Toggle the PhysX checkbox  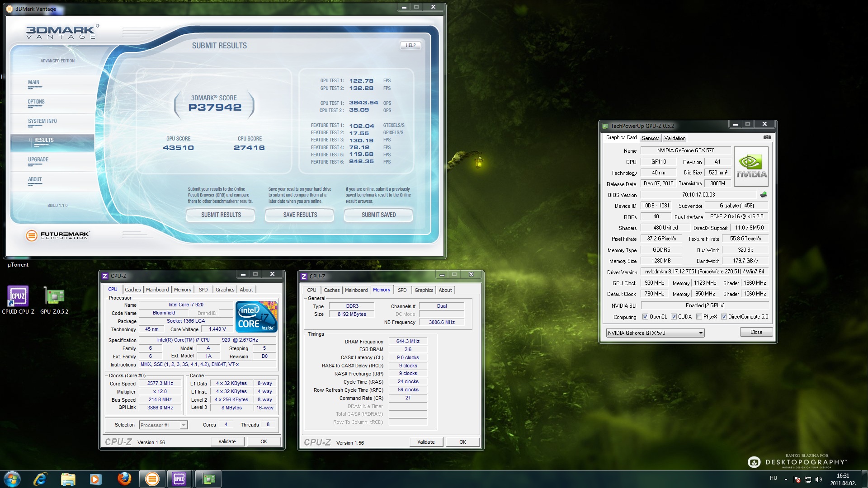pyautogui.click(x=699, y=317)
